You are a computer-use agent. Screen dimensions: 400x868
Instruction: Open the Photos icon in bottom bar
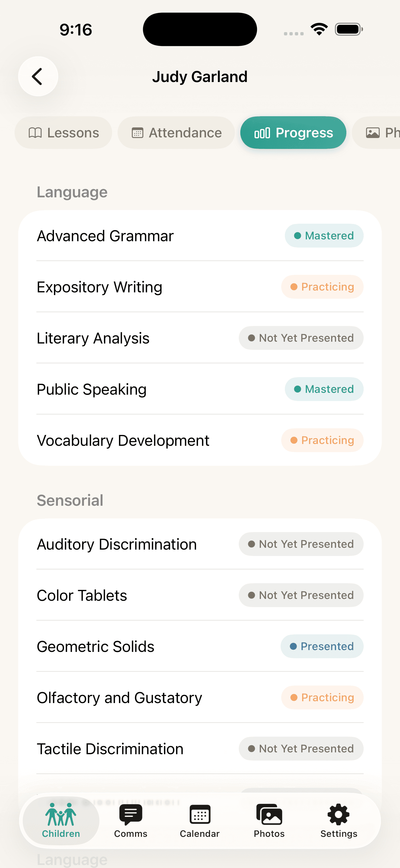(269, 814)
